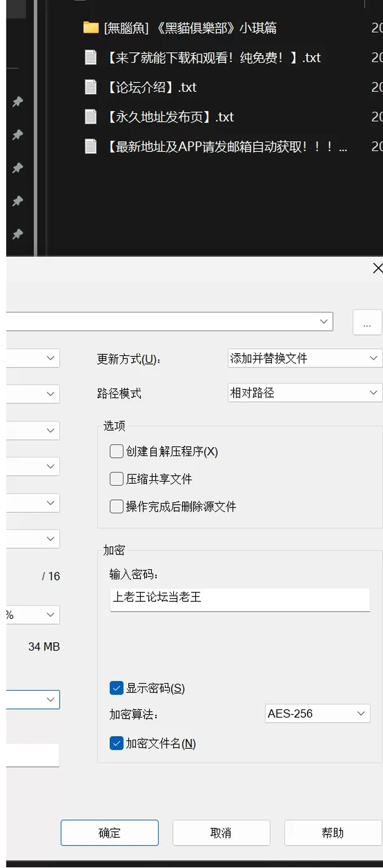Click the 加密算法: label

pyautogui.click(x=134, y=714)
